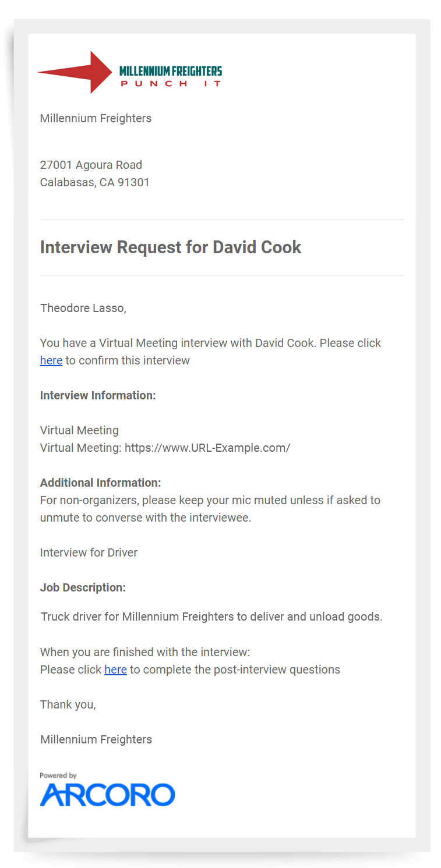Click the virtual meeting URL-Example.com address

click(207, 448)
